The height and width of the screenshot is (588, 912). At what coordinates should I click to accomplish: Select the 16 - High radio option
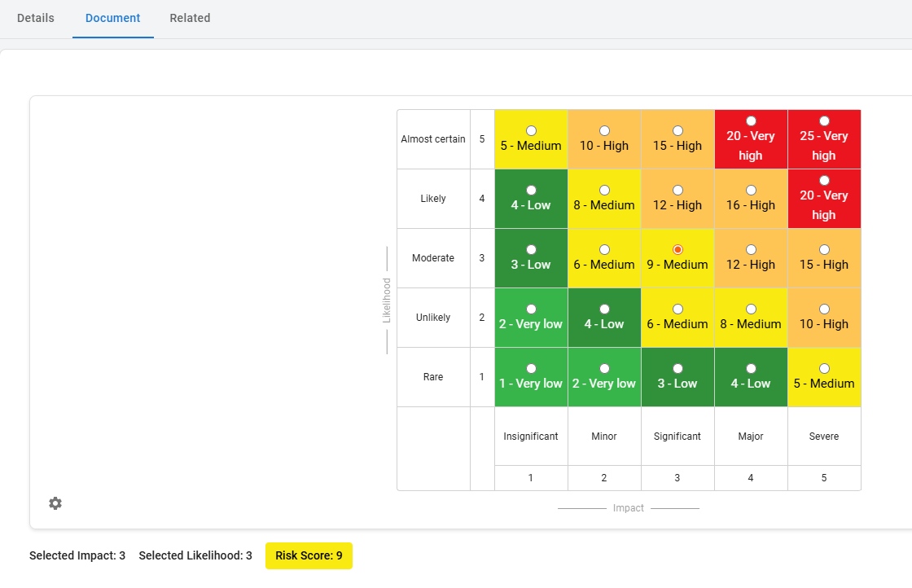[x=751, y=191]
